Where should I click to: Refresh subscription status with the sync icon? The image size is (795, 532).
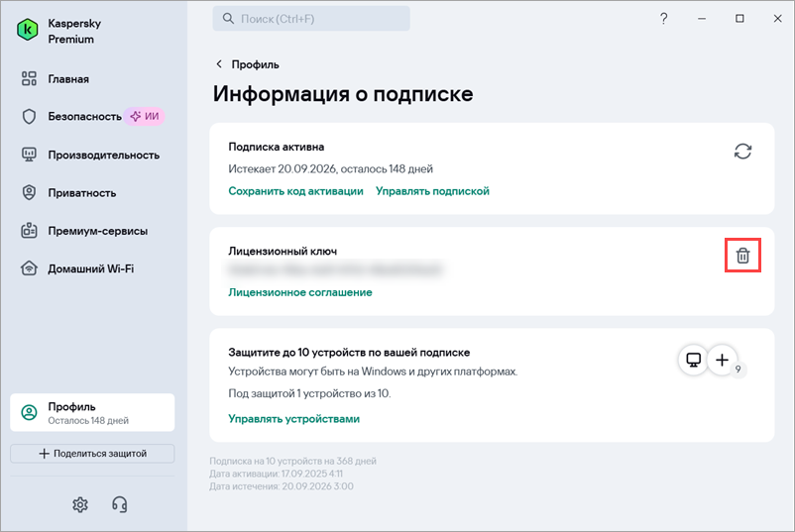click(742, 151)
